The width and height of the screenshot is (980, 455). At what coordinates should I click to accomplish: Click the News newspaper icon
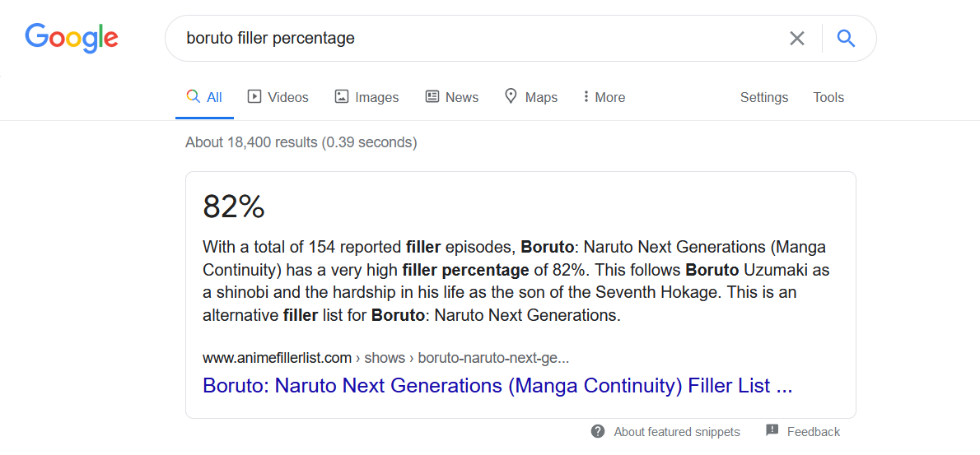[432, 96]
